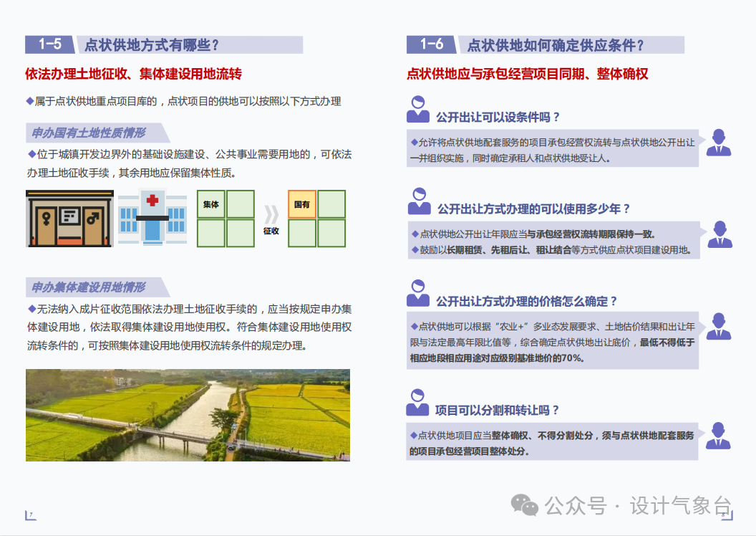
Task: Click asker icon beside 公开出让可以设条件吗？
Action: (x=418, y=109)
